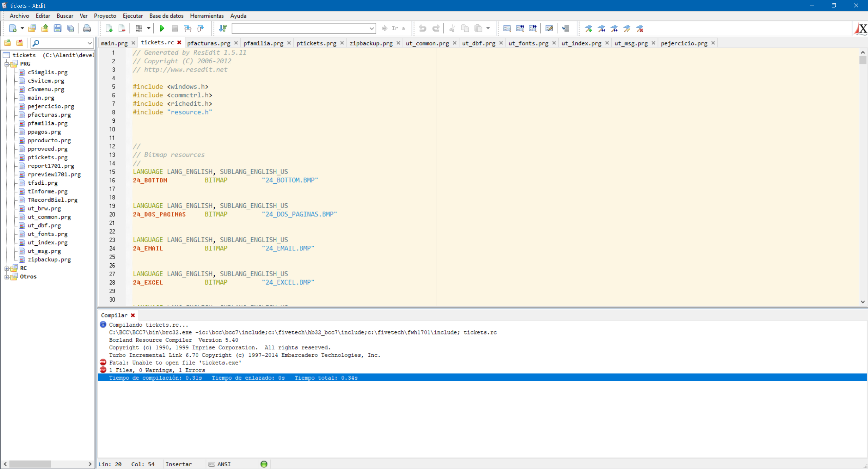Expand the RC folder in project tree
The width and height of the screenshot is (868, 469).
click(6, 268)
